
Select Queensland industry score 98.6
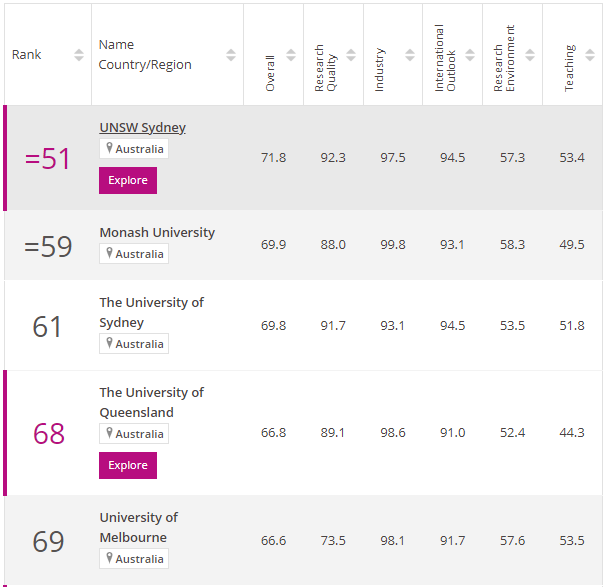(393, 433)
